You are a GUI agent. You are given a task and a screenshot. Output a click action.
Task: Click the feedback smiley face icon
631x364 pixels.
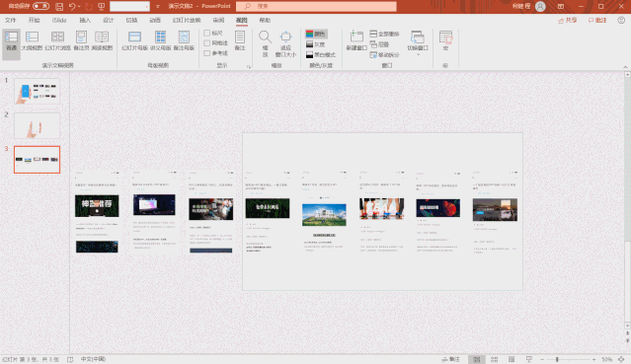(621, 20)
